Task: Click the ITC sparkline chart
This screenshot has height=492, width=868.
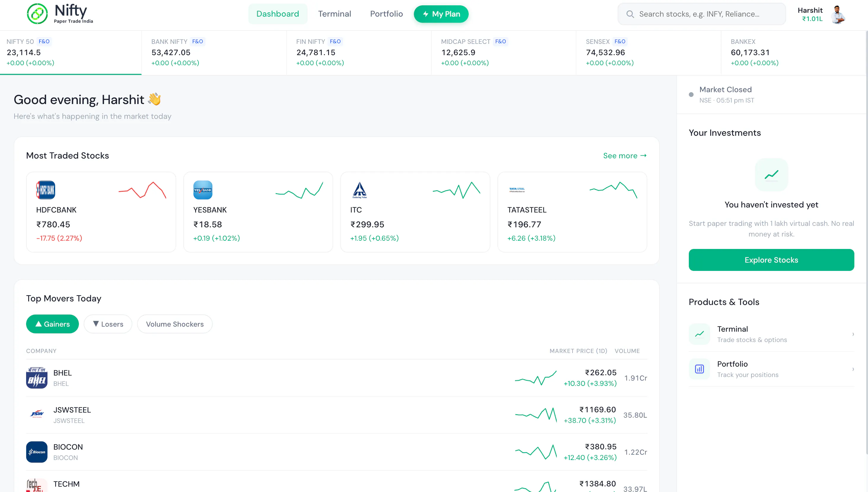Action: [x=457, y=190]
